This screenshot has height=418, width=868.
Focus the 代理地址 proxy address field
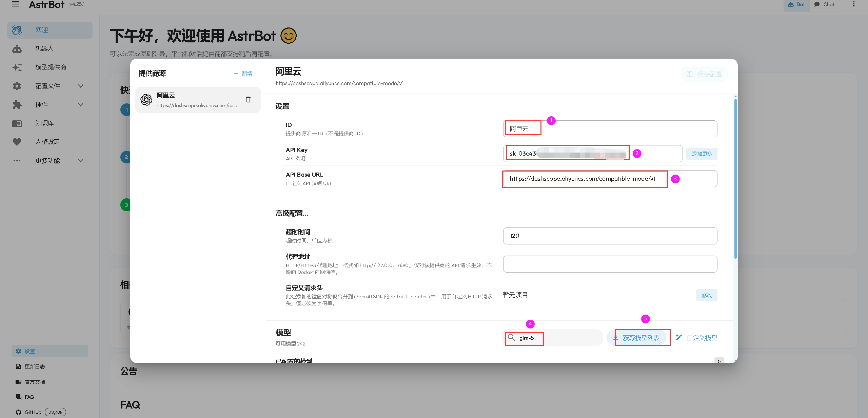610,264
